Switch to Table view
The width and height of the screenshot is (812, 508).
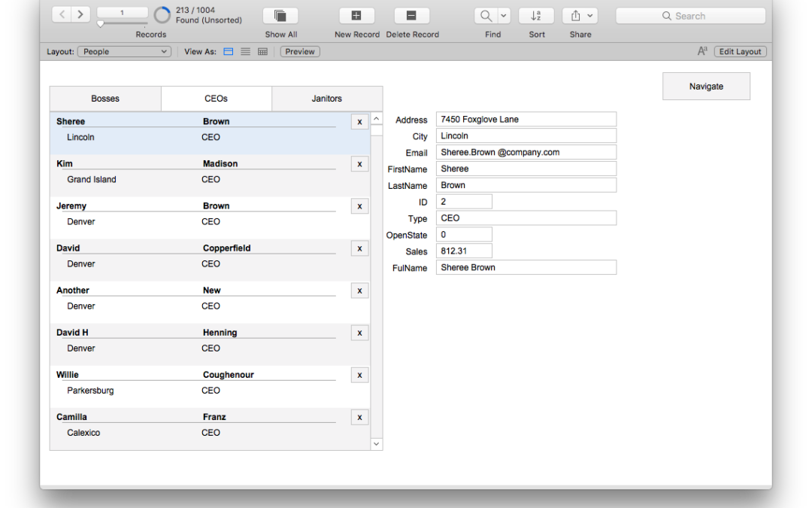262,51
